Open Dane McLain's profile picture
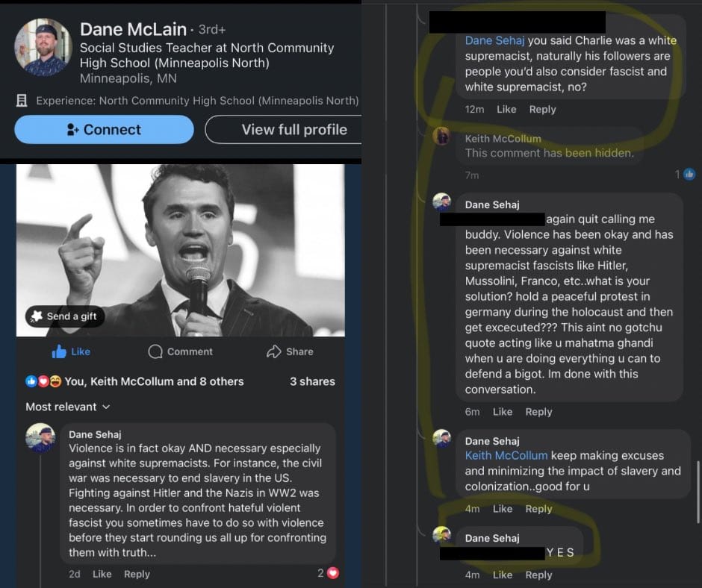This screenshot has height=588, width=702. pyautogui.click(x=43, y=47)
